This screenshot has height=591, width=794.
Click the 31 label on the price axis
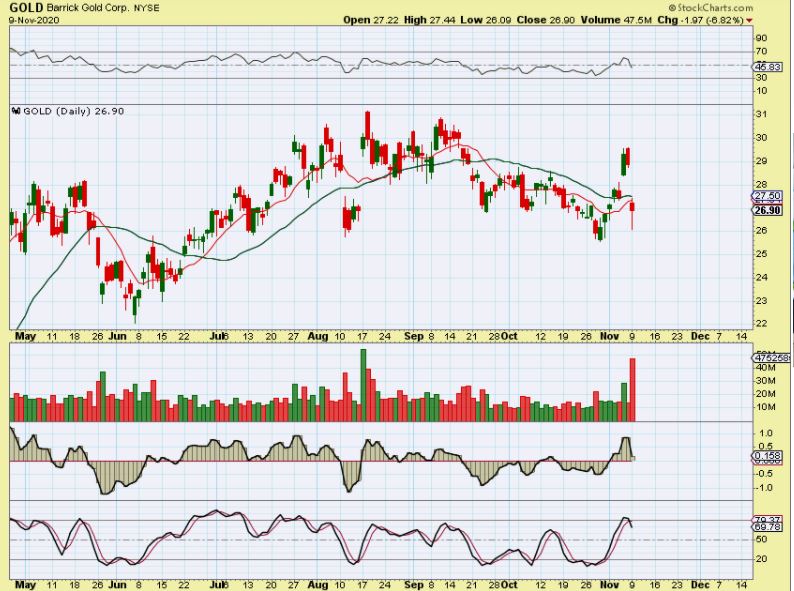click(761, 114)
